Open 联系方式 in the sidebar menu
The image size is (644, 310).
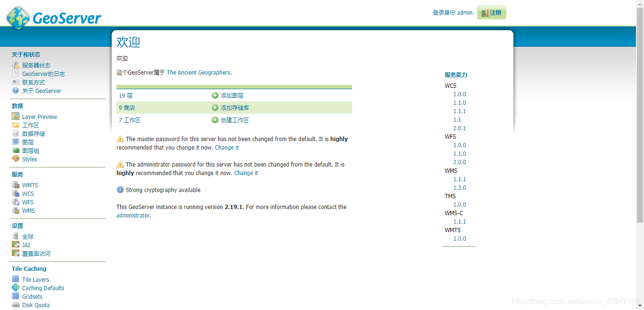33,82
